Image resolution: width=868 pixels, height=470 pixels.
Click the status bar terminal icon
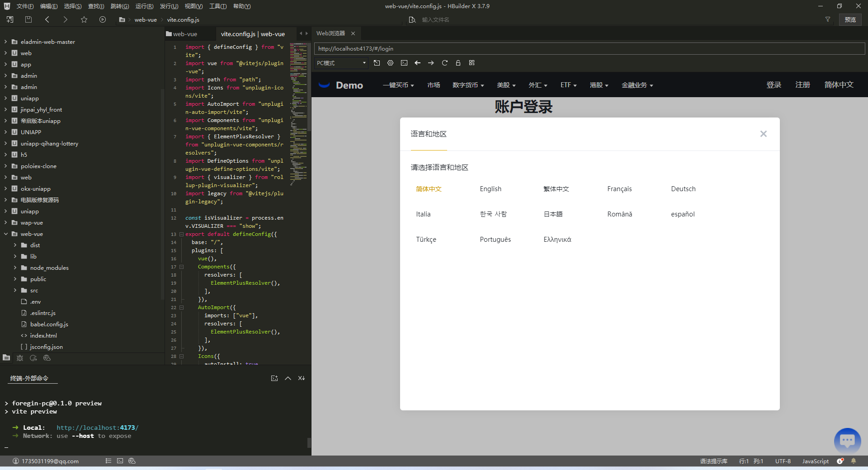[120, 461]
